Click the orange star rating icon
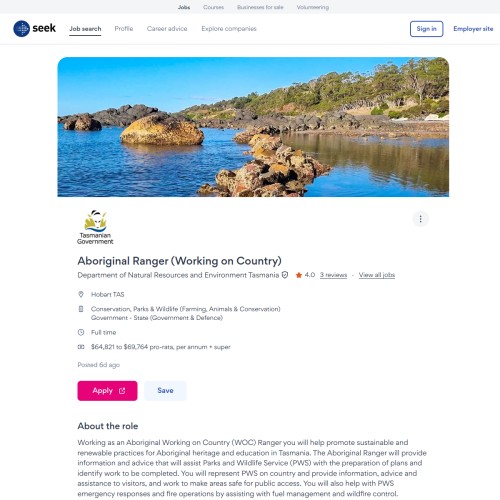 pos(299,275)
